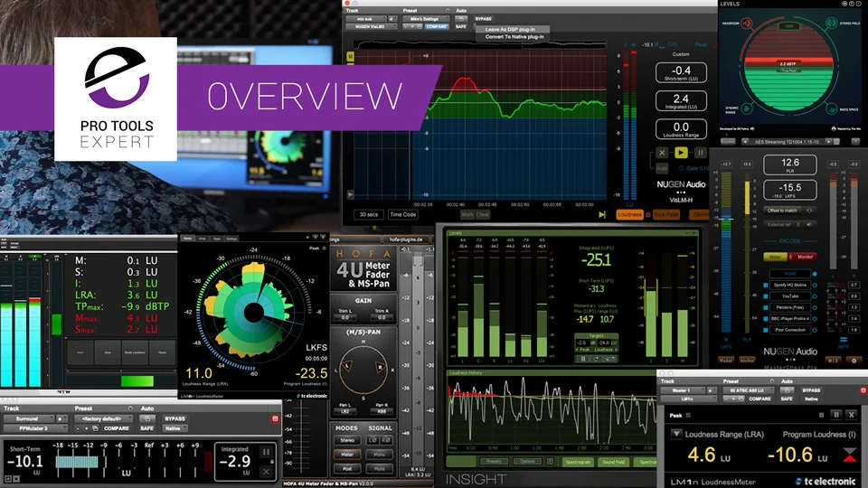Click the Pan R handle in the M/S-Pan circle
The height and width of the screenshot is (488, 868).
pyautogui.click(x=380, y=367)
